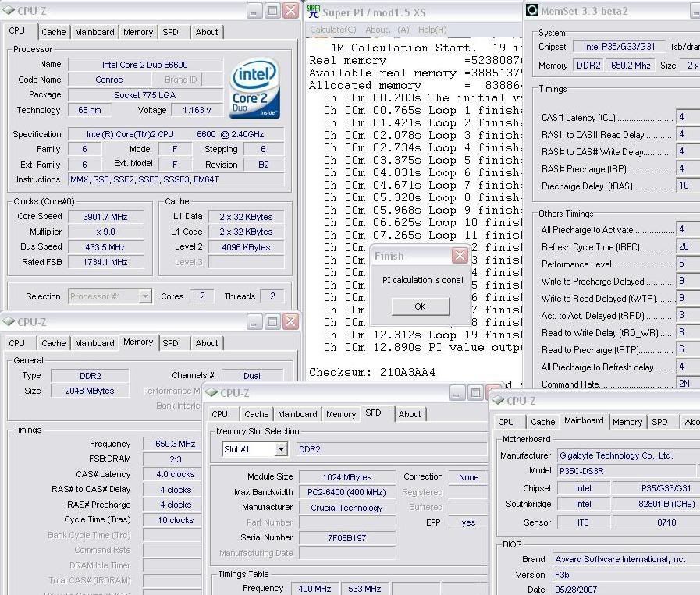Click the Memory CPU-Z window title icon
The height and width of the screenshot is (595, 700).
(9, 321)
